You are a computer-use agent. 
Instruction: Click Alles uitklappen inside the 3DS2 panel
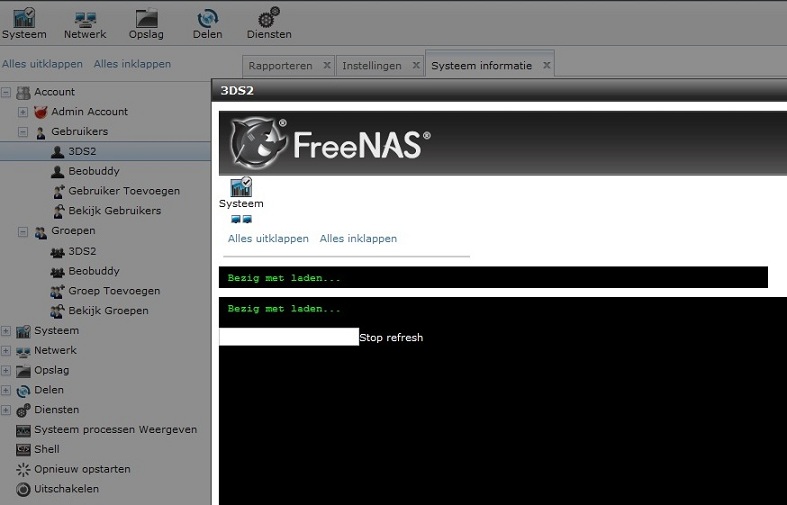[268, 239]
